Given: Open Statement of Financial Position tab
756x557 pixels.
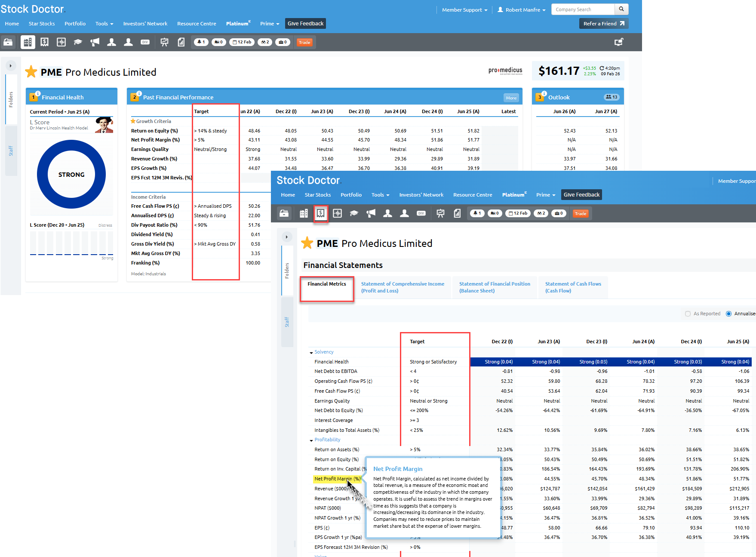Looking at the screenshot, I should pyautogui.click(x=495, y=287).
